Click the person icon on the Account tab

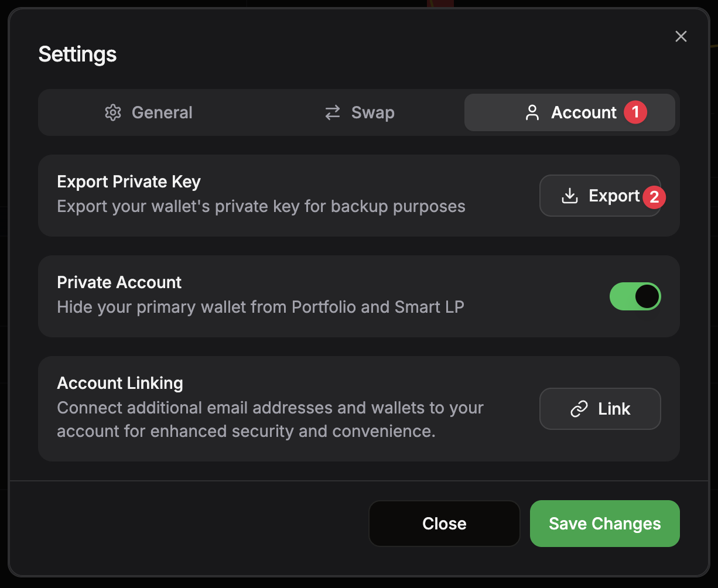[x=532, y=112]
